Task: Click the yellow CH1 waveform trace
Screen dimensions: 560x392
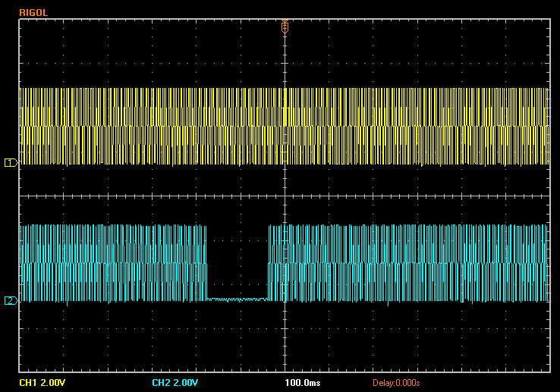Action: click(x=152, y=125)
